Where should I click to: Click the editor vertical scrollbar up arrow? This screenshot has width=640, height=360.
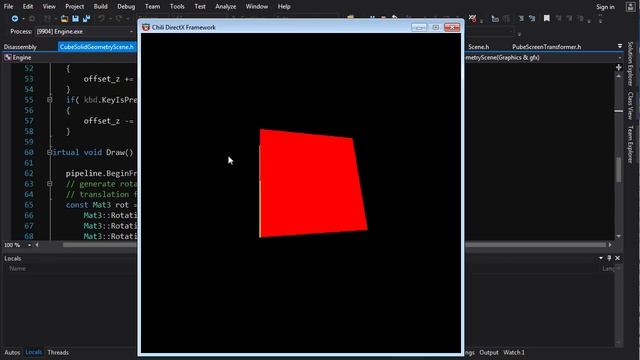[619, 76]
